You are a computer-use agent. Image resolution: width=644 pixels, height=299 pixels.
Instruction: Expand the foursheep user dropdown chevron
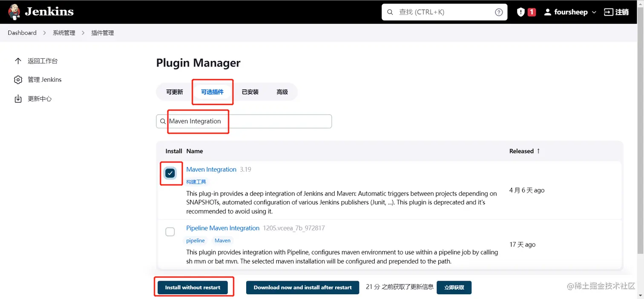[x=594, y=12]
